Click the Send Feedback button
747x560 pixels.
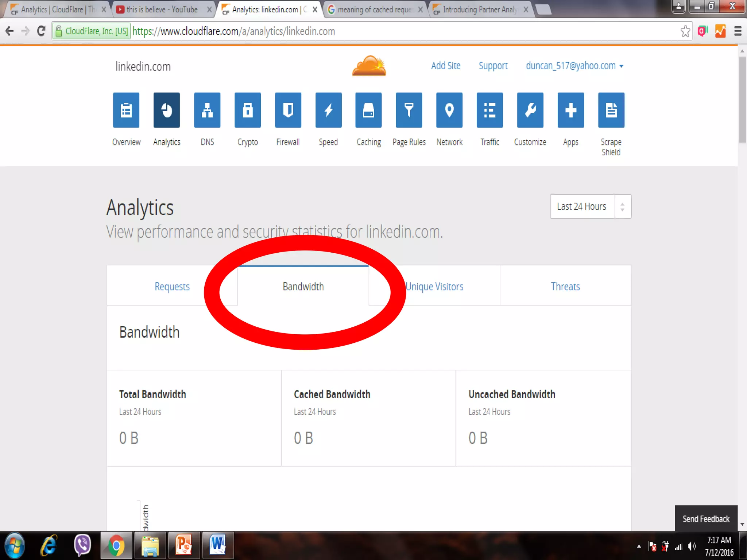point(706,518)
